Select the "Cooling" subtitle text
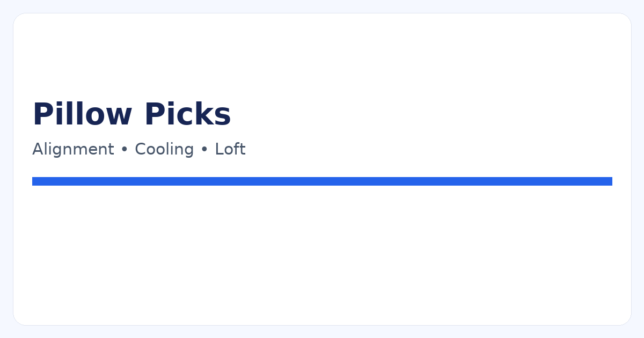 coord(164,149)
